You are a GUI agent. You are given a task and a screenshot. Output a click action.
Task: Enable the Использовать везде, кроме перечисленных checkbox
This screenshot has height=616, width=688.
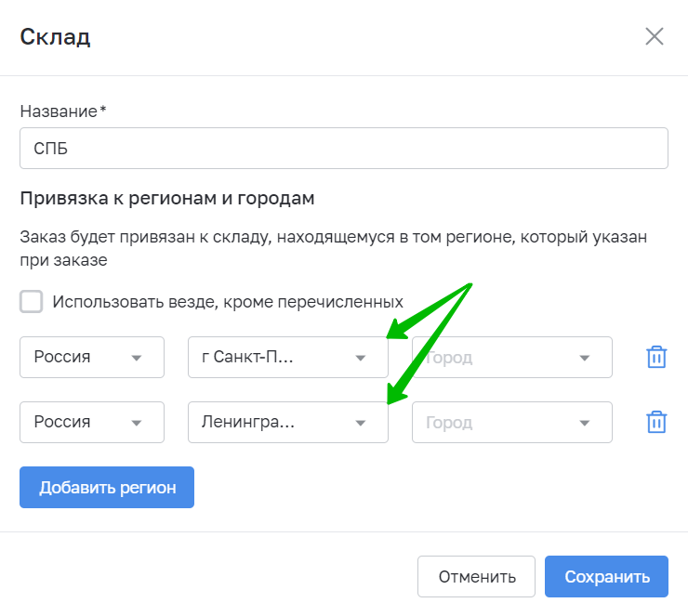pos(32,301)
